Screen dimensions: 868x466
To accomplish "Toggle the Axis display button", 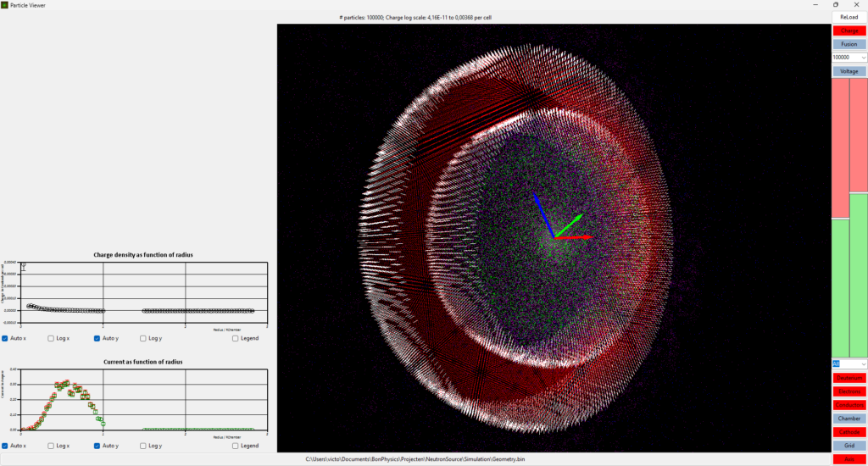I will 849,459.
